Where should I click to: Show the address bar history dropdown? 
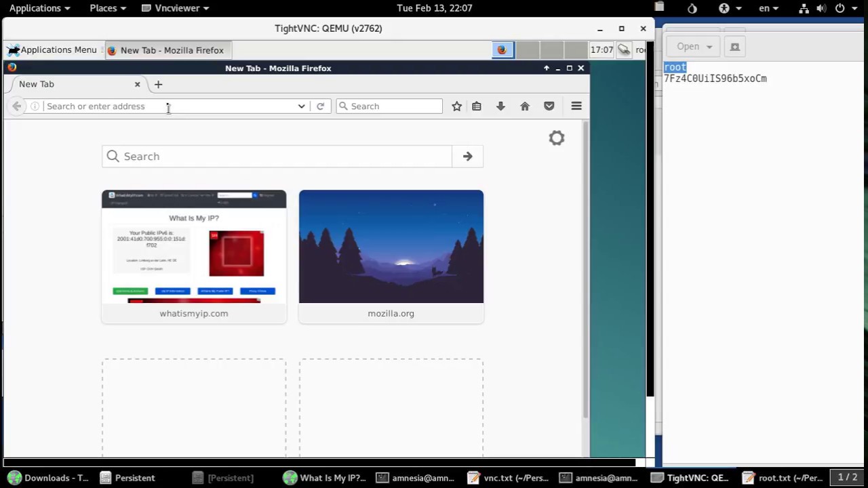coord(302,106)
